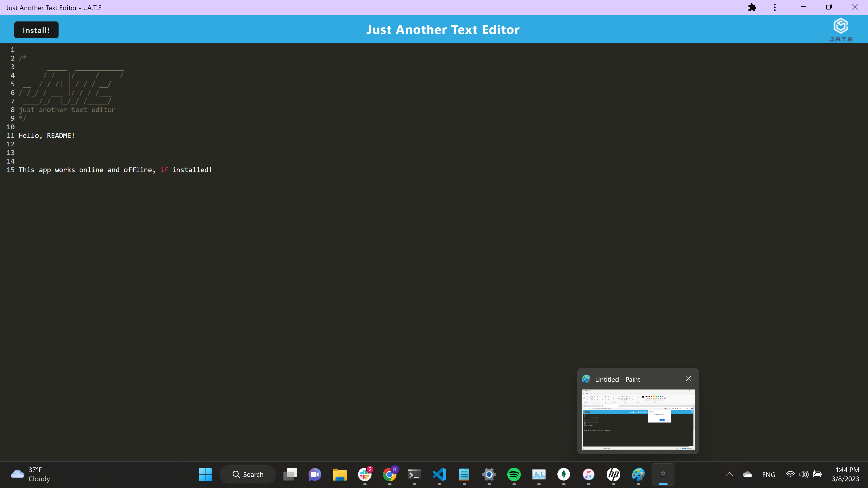Open the Start menu
The width and height of the screenshot is (868, 488).
205,474
